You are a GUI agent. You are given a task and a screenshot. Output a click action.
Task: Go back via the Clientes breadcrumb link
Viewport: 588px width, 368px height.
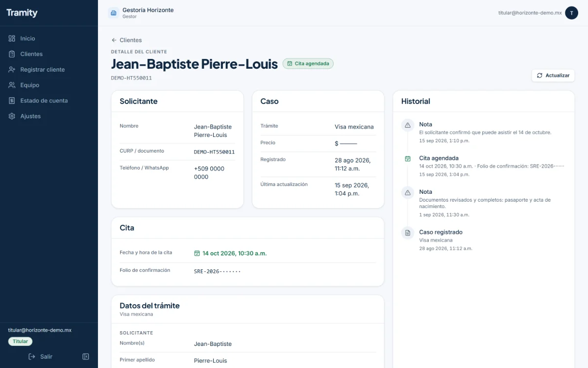pos(131,40)
